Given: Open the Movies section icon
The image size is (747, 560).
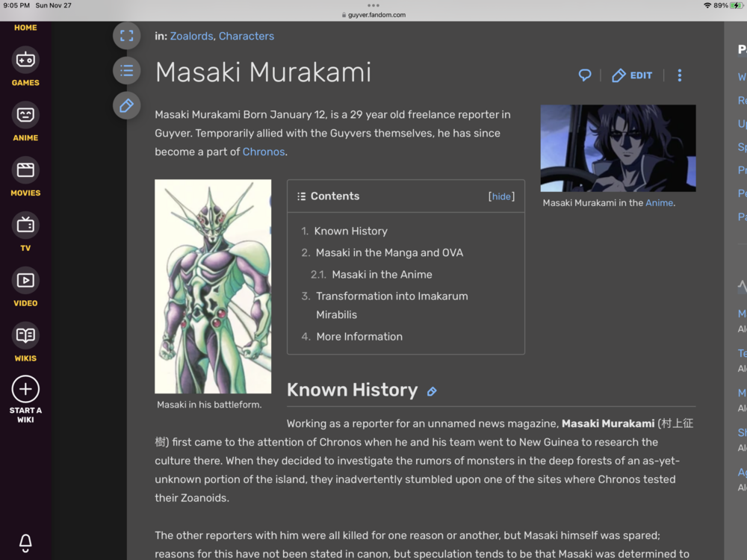Looking at the screenshot, I should 25,170.
